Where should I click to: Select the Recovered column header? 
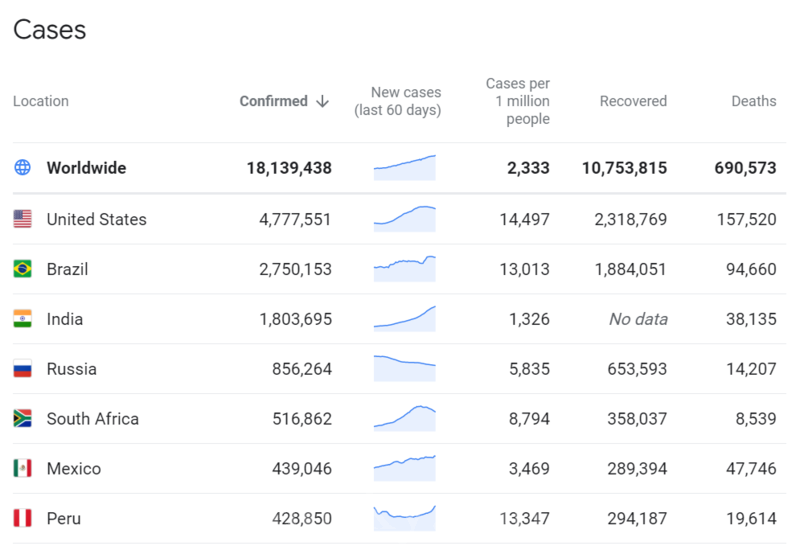coord(633,101)
